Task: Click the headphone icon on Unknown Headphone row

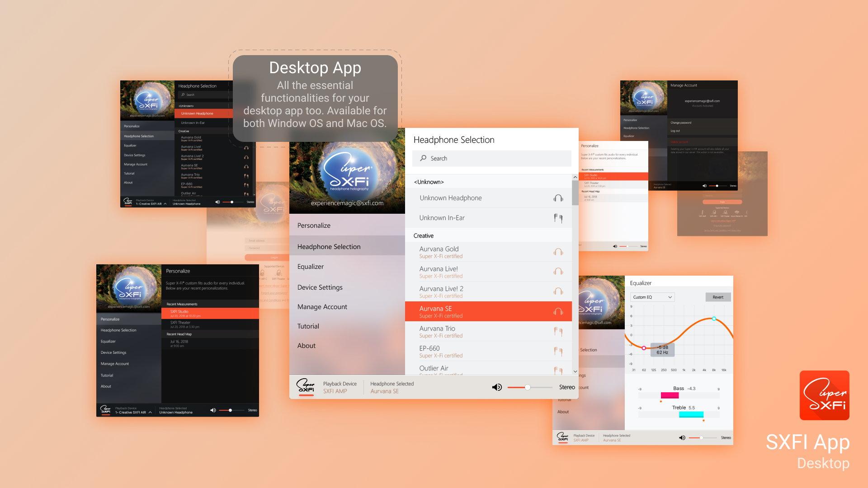Action: [558, 198]
